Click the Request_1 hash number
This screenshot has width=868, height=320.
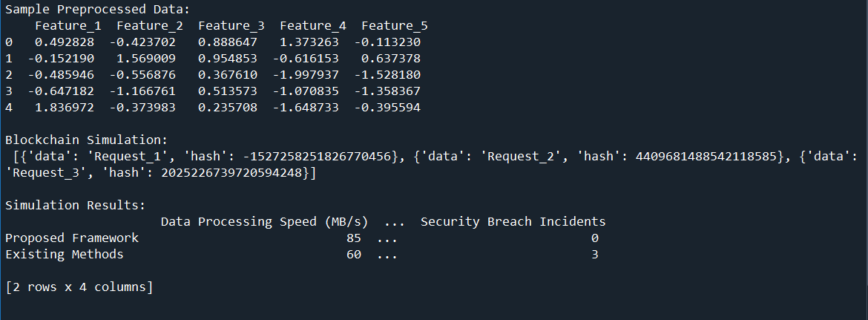(x=318, y=157)
